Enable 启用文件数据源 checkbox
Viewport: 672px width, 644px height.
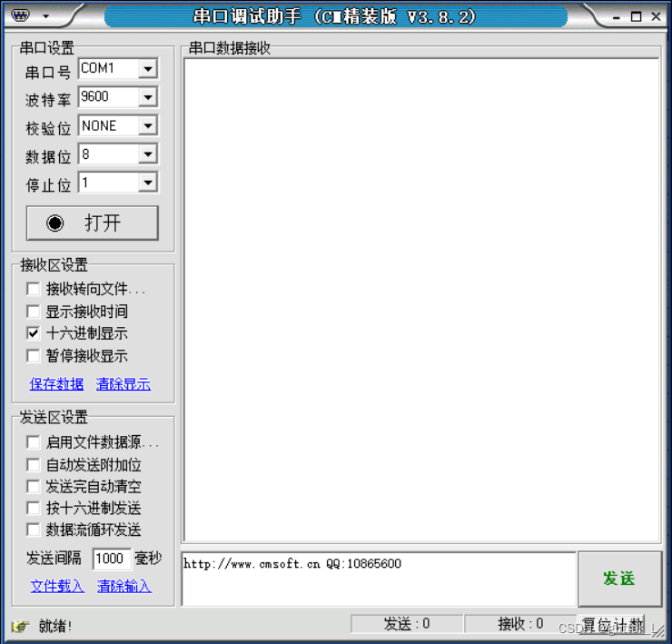point(33,442)
